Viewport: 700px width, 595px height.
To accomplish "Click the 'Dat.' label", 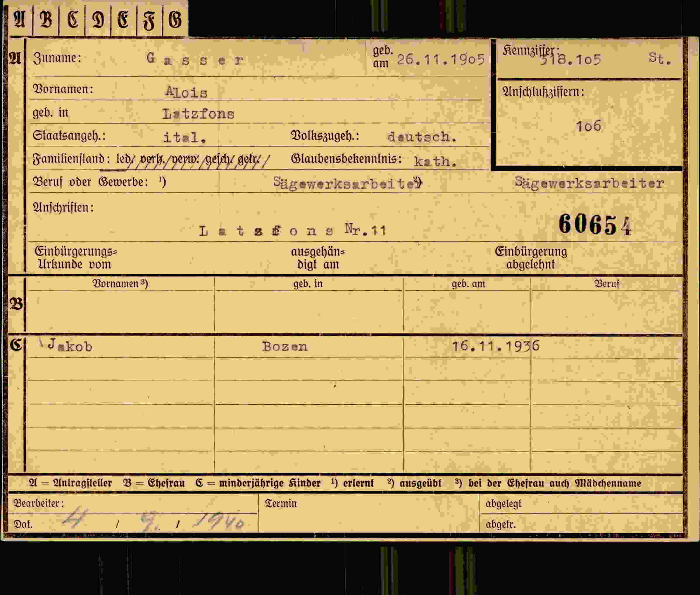I will 23,524.
